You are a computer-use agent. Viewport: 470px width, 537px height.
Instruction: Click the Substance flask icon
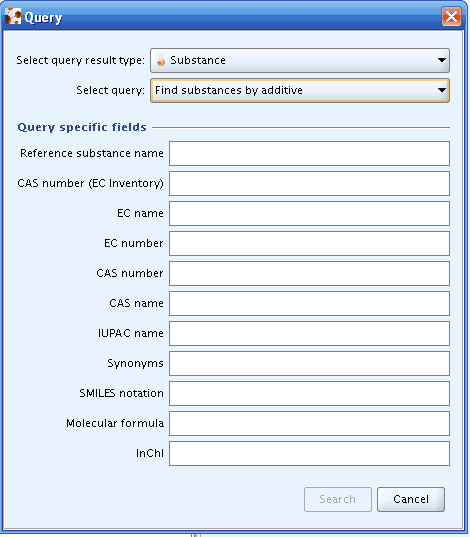click(161, 60)
